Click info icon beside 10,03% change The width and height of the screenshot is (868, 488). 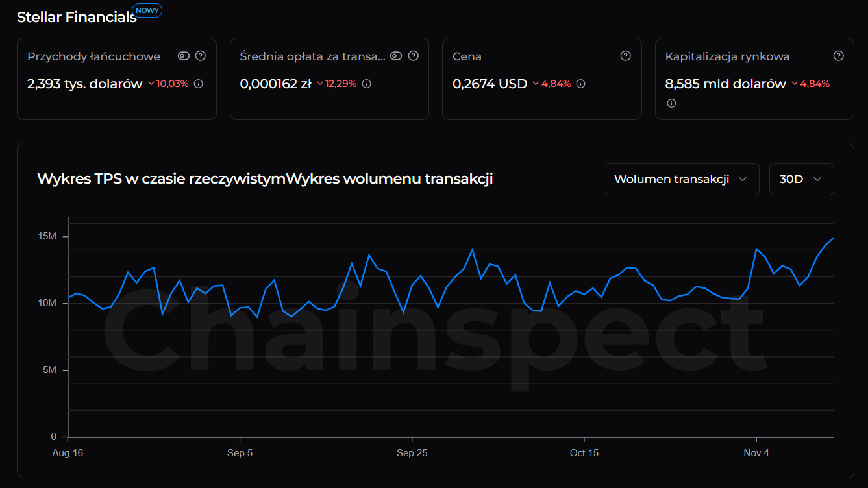(x=199, y=84)
